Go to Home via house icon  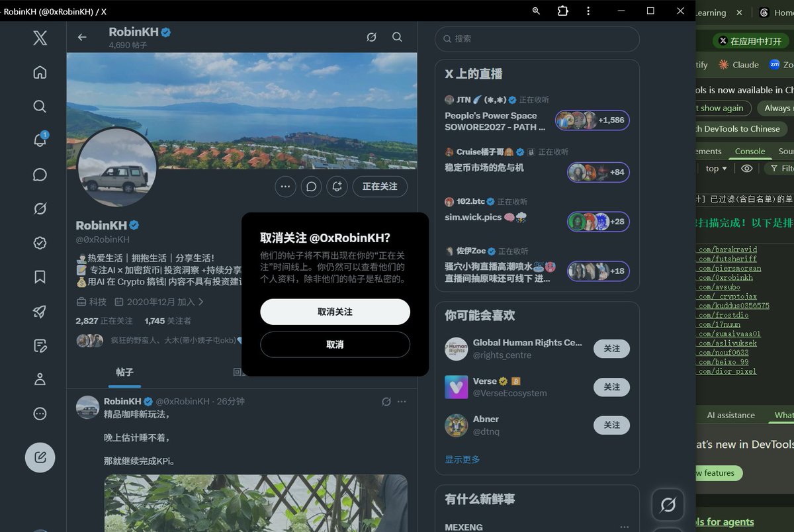tap(40, 72)
